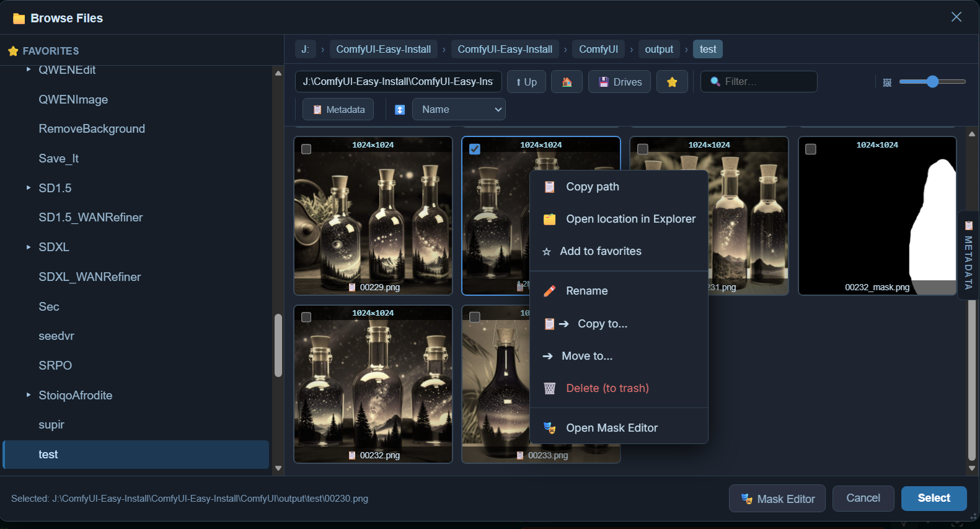
Task: Tick the checkbox on 00233.png
Action: coord(475,317)
